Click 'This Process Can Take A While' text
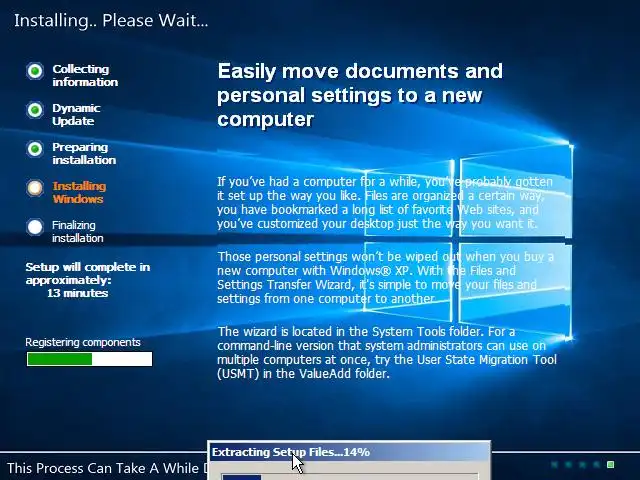The width and height of the screenshot is (640, 480). [107, 468]
